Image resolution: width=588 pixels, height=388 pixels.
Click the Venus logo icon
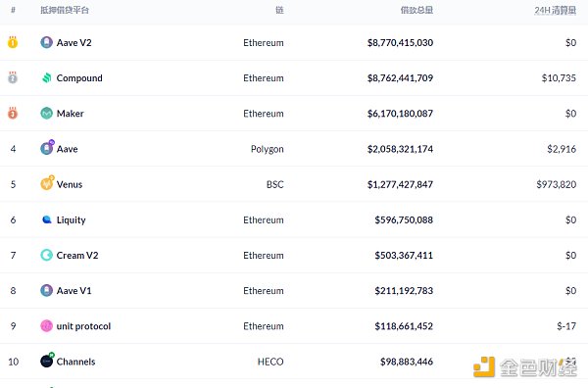pos(47,183)
